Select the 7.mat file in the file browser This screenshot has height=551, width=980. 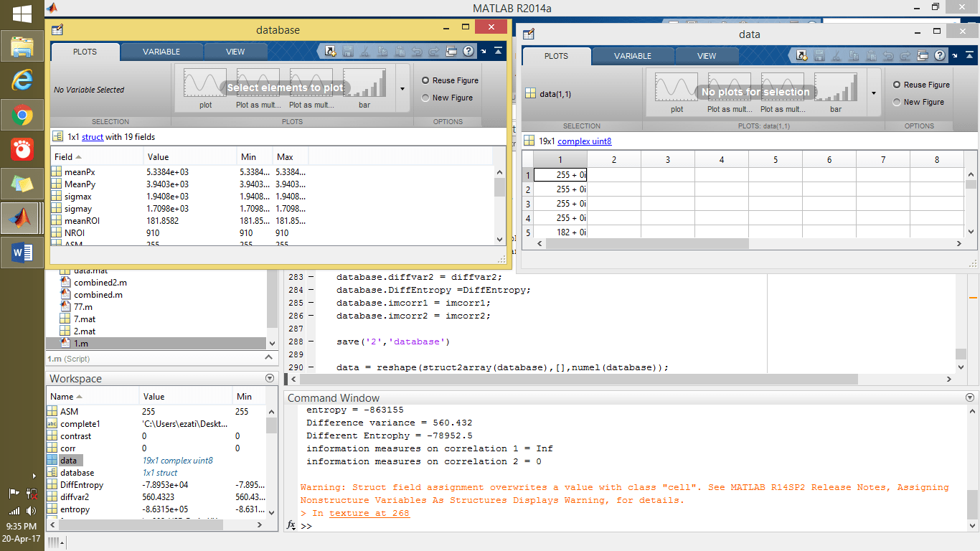pyautogui.click(x=85, y=319)
